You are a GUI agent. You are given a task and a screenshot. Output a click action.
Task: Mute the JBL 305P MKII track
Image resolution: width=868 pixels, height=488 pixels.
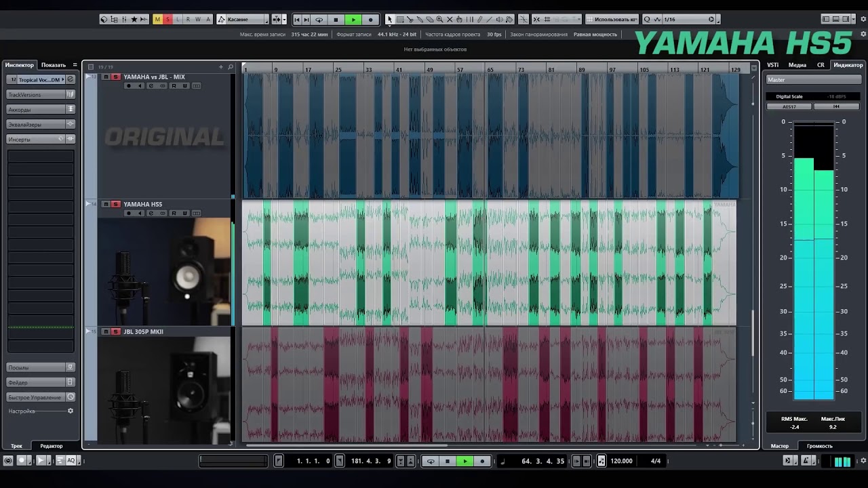pos(106,332)
